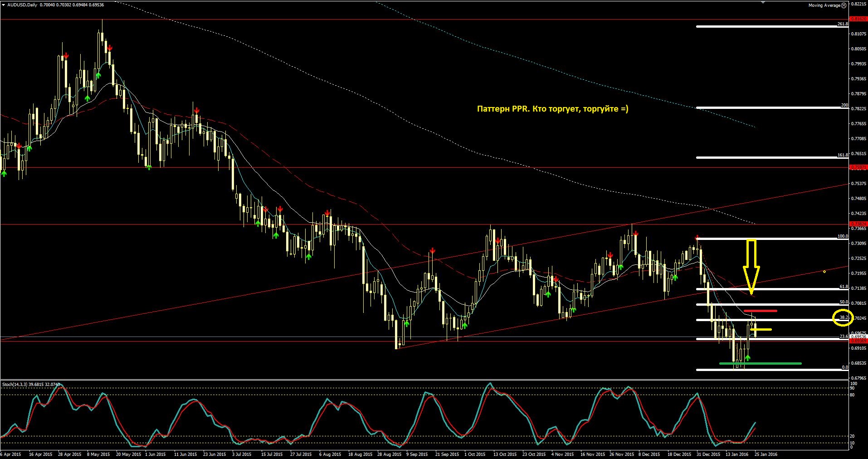Click the Fibonacci "200" level label
The height and width of the screenshot is (459, 868).
click(x=844, y=105)
